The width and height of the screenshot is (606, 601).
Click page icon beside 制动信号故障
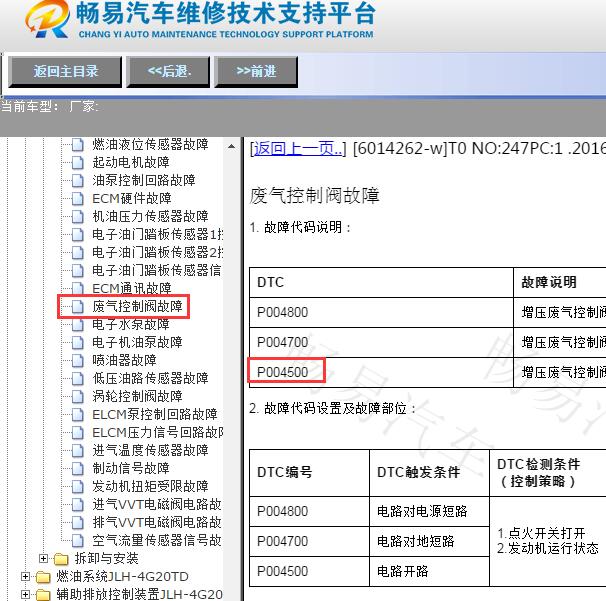pyautogui.click(x=78, y=468)
